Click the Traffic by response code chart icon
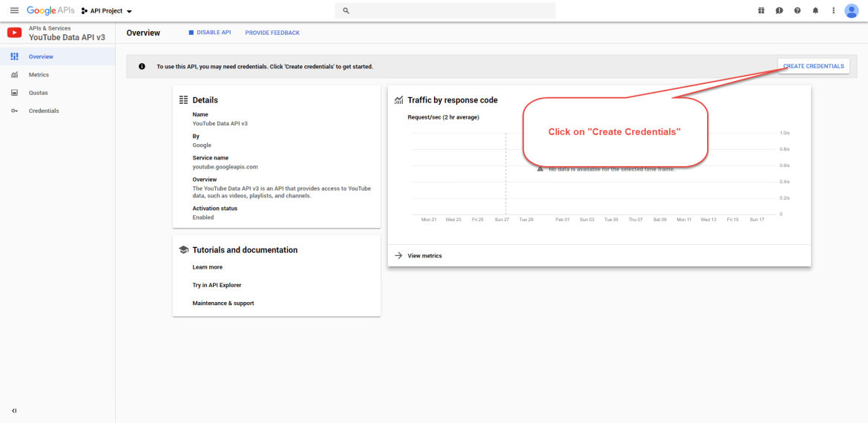 (x=398, y=100)
